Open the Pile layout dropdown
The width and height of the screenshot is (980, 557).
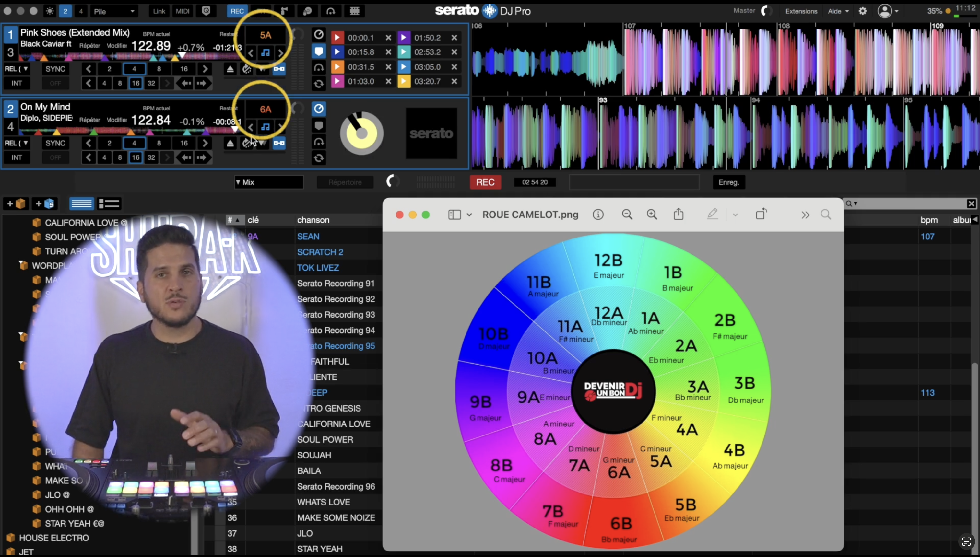(114, 11)
